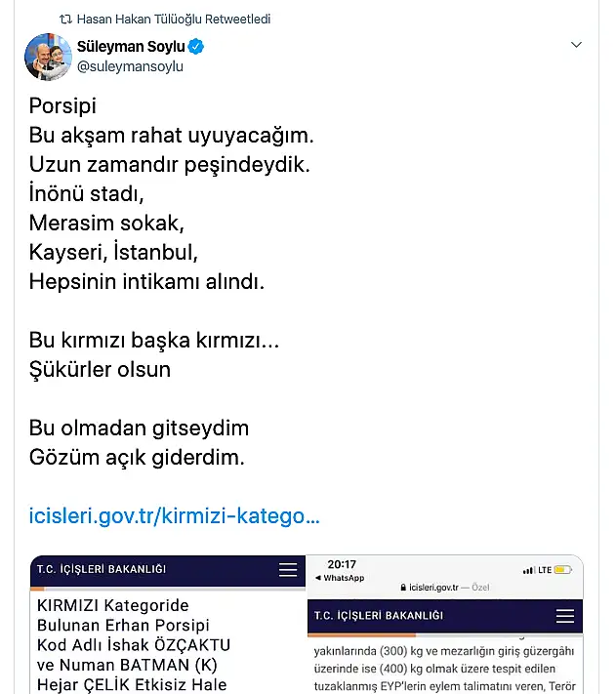Image resolution: width=616 pixels, height=694 pixels.
Task: Click the WhatsApp back arrow in phone screenshot
Action: point(318,578)
